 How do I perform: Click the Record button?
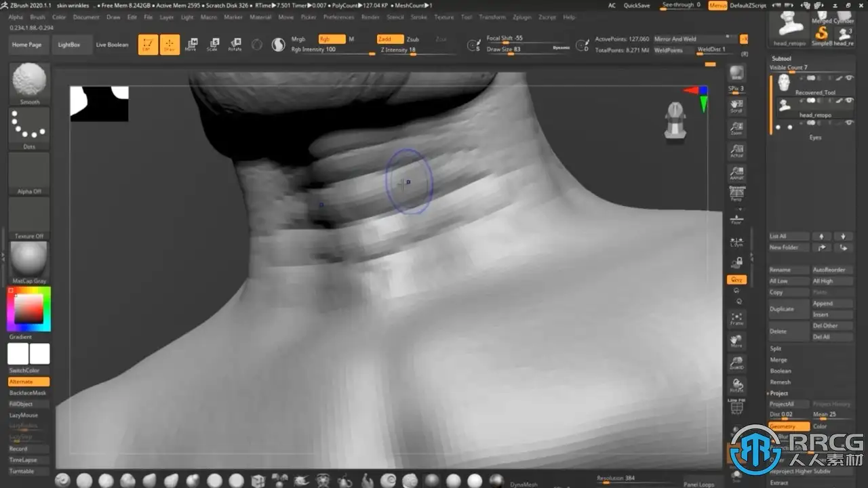(29, 449)
